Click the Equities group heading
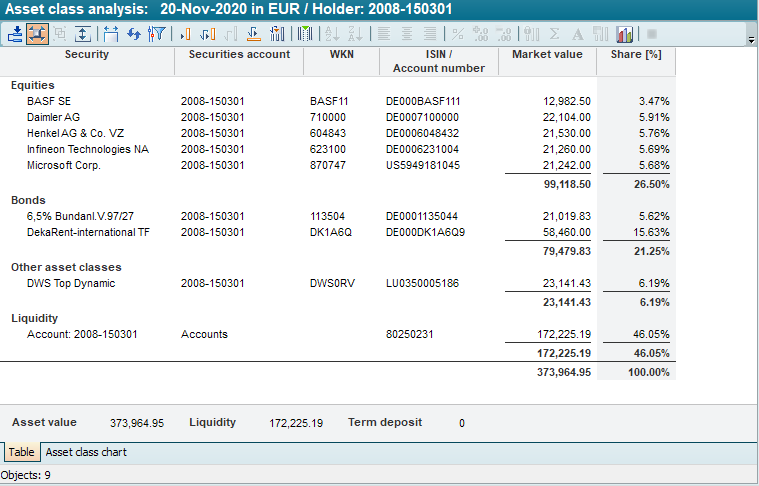 pyautogui.click(x=33, y=86)
